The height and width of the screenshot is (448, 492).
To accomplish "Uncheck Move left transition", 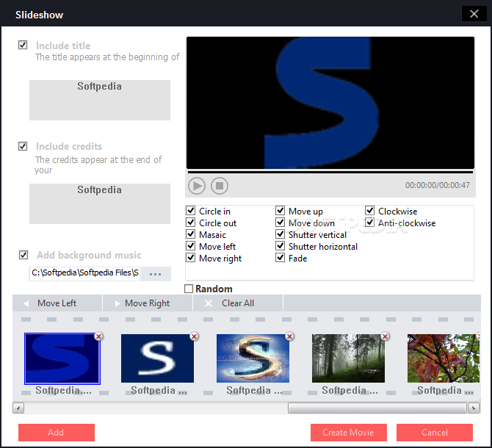I will point(190,246).
